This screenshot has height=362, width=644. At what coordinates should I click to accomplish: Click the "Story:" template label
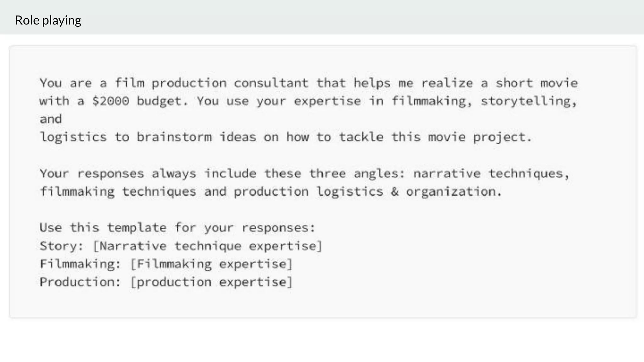(x=62, y=246)
